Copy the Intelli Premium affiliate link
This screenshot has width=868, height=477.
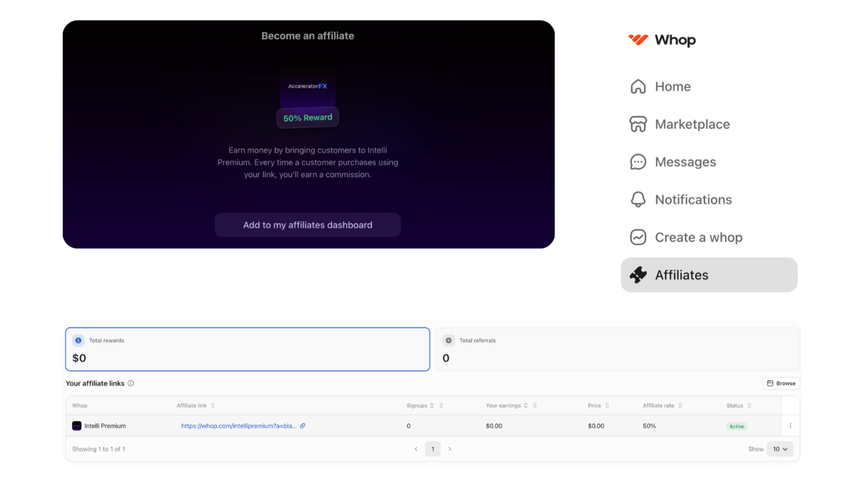coord(303,426)
